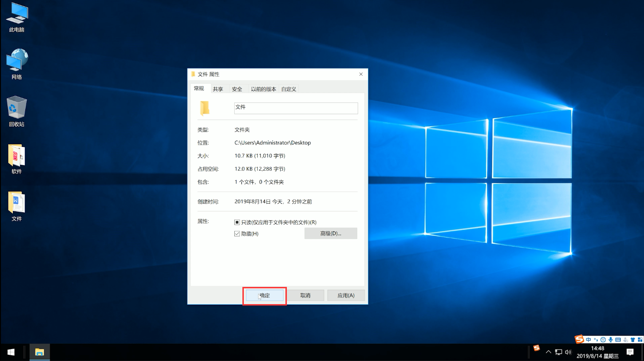Open the clock showing 14:48
This screenshot has width=644, height=361.
[x=598, y=352]
